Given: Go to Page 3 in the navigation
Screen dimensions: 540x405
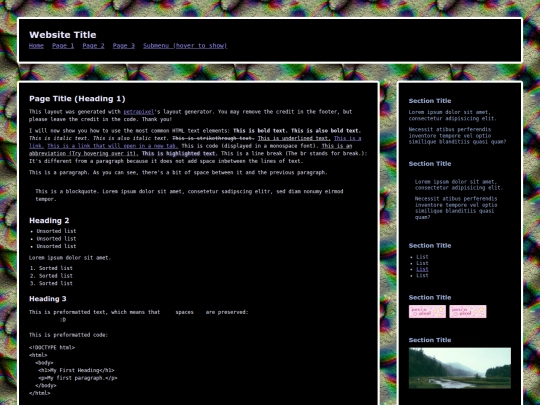Looking at the screenshot, I should [x=124, y=46].
